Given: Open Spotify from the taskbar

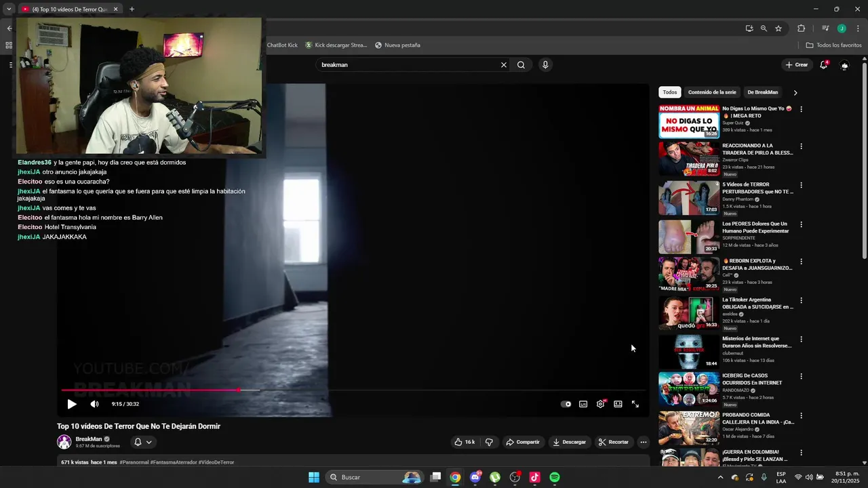Looking at the screenshot, I should [555, 477].
